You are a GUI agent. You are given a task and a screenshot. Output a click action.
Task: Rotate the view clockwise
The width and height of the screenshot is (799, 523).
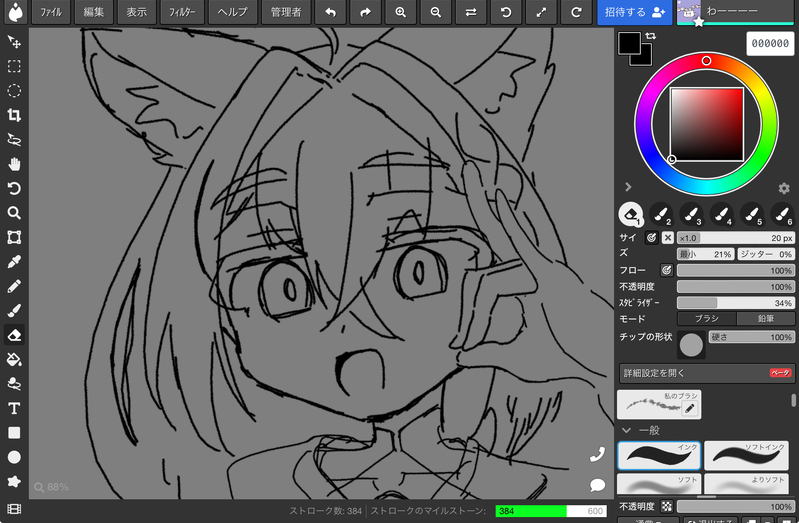click(x=576, y=12)
